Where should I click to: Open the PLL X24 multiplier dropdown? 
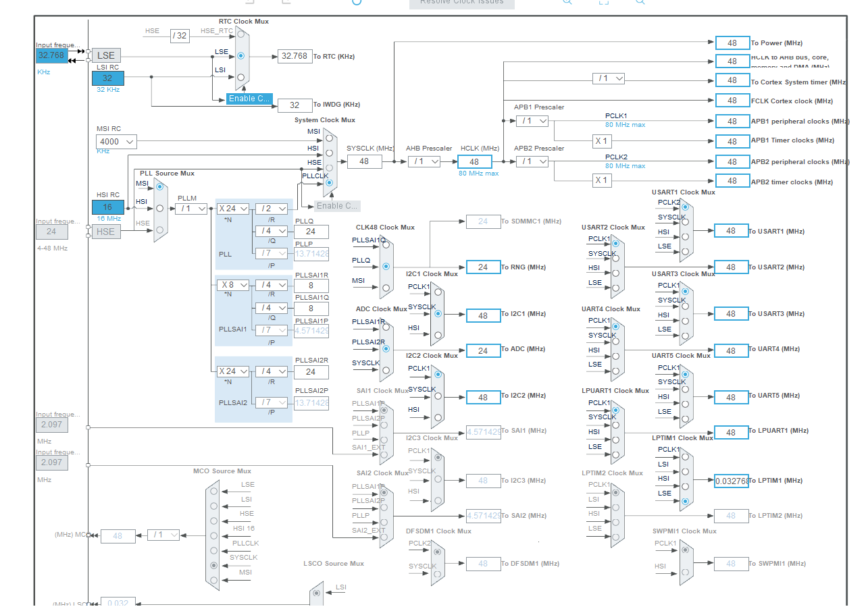[232, 208]
